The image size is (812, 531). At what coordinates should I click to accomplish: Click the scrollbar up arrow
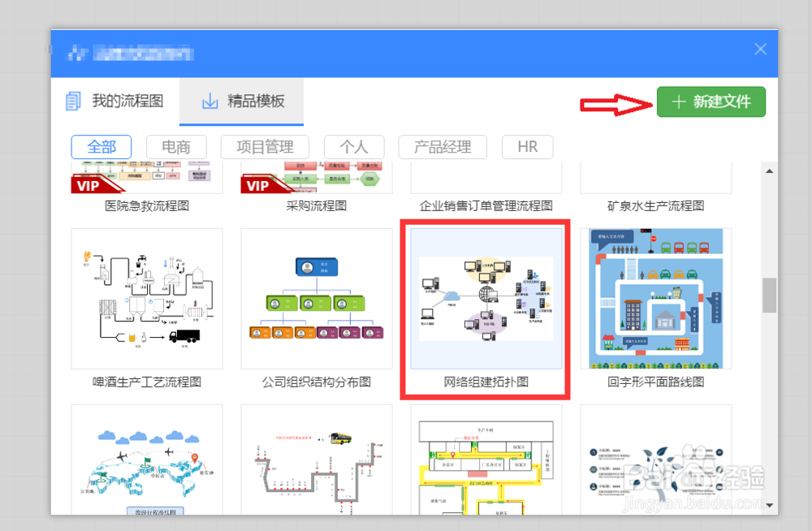point(769,171)
